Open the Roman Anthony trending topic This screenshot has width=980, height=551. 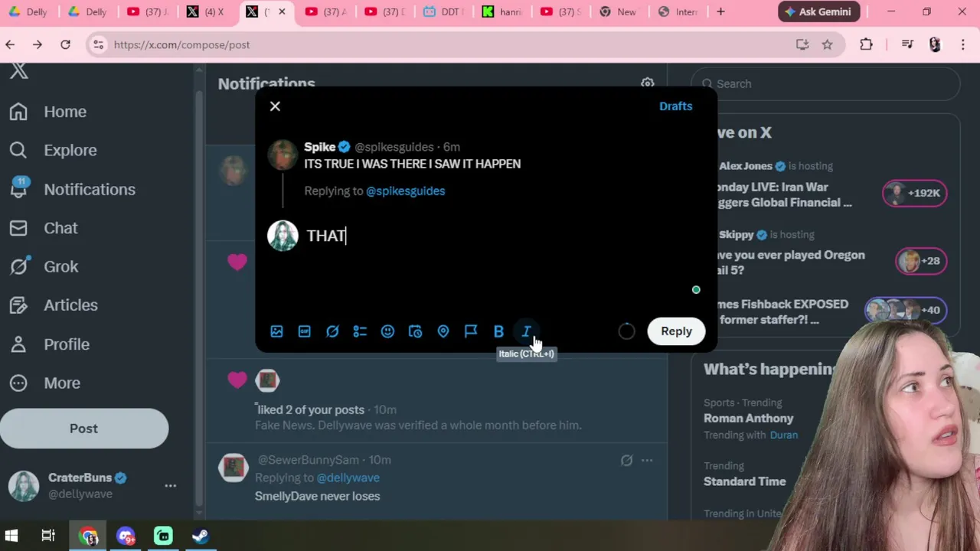[748, 419]
